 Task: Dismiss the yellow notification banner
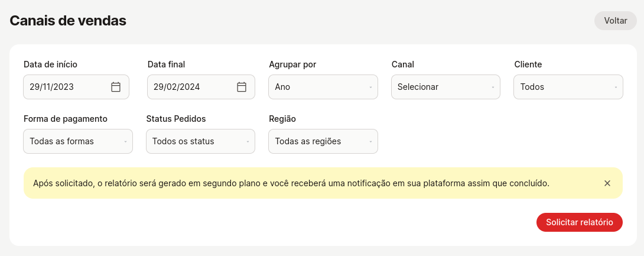pyautogui.click(x=607, y=183)
